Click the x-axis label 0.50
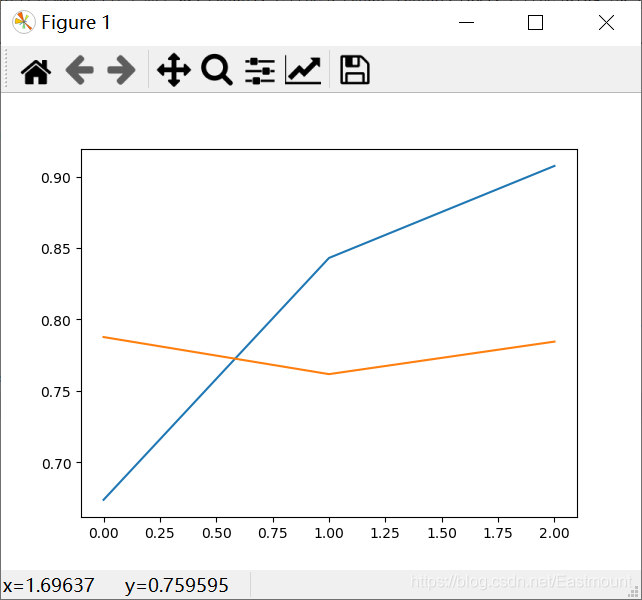 217,533
